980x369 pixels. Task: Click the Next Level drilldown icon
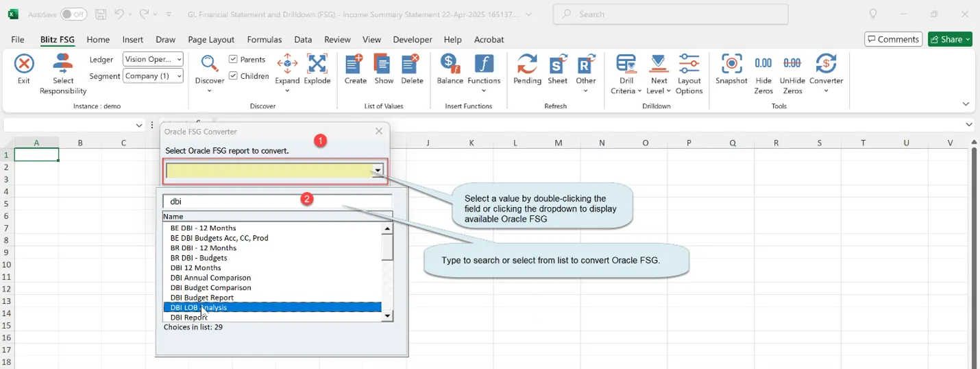point(659,64)
